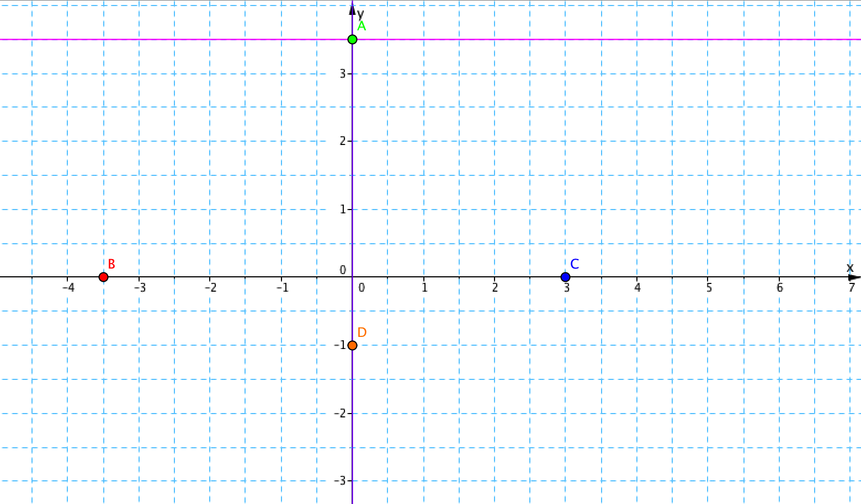
Task: Click orange point D below the origin
Action: click(352, 346)
